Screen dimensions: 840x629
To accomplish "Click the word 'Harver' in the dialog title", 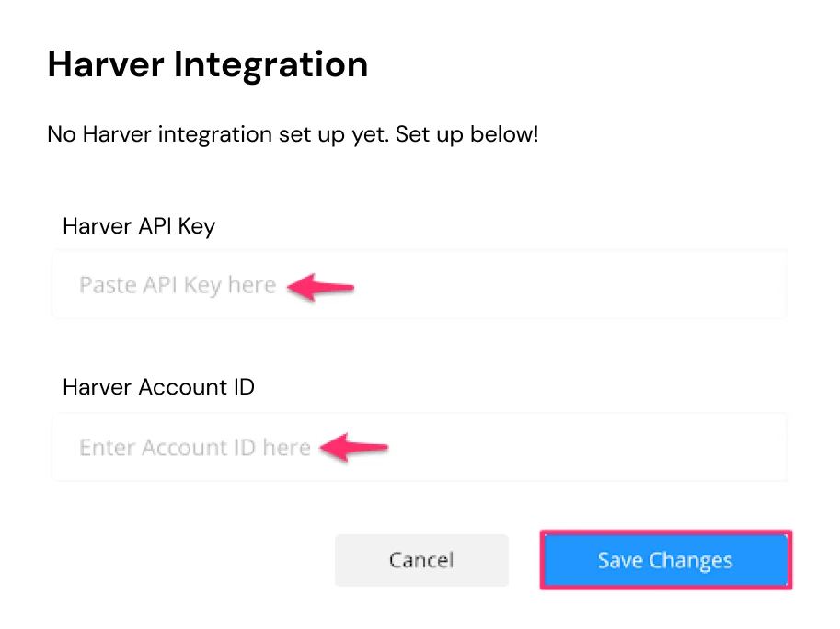I will point(106,64).
